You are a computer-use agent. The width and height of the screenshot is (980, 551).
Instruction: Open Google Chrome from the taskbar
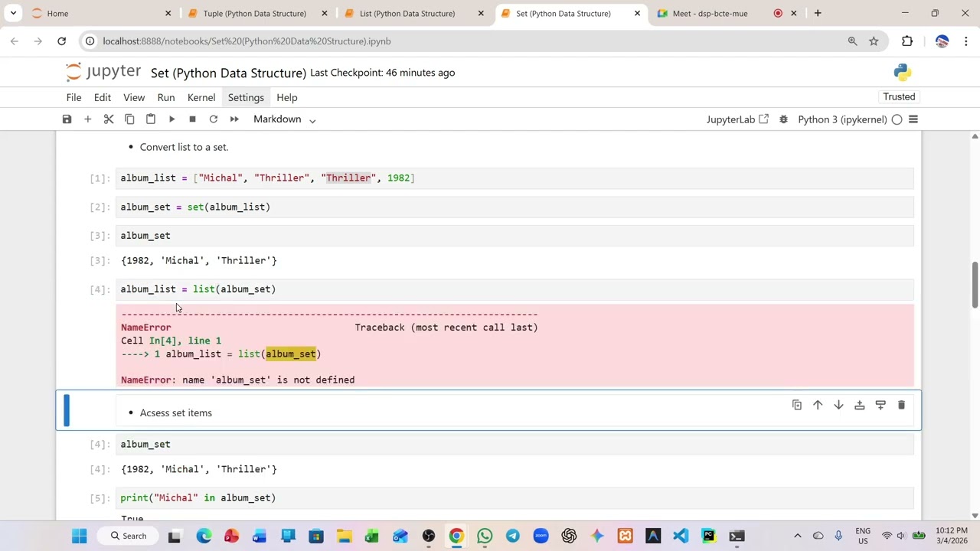(456, 536)
